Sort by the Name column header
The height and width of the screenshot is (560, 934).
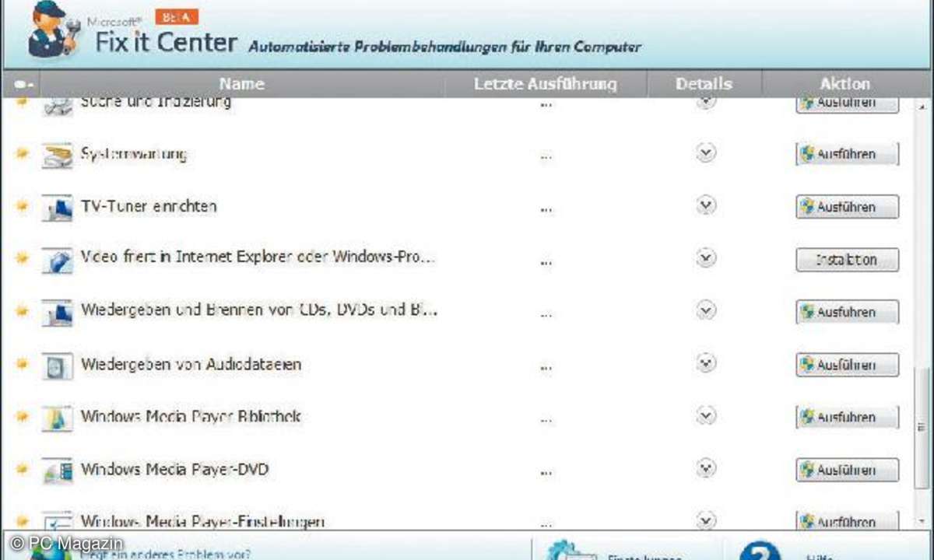click(242, 84)
